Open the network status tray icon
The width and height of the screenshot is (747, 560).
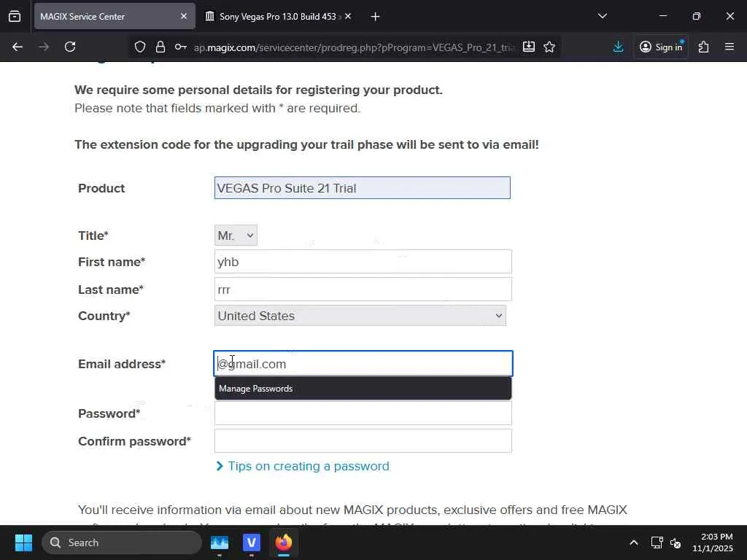(x=657, y=542)
